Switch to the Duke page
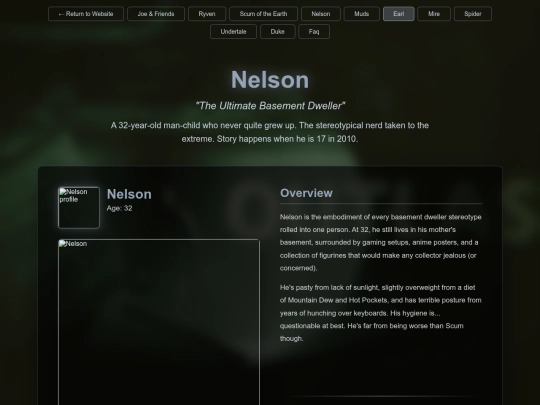 point(278,32)
